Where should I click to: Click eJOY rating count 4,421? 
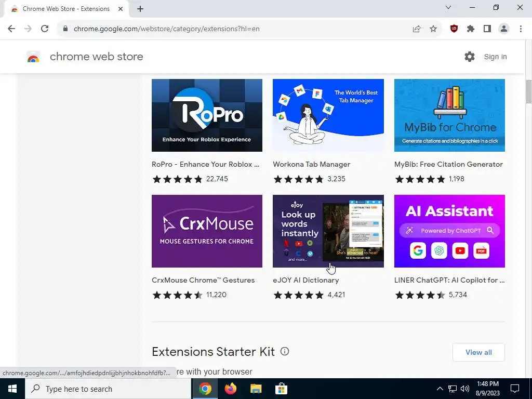point(336,295)
